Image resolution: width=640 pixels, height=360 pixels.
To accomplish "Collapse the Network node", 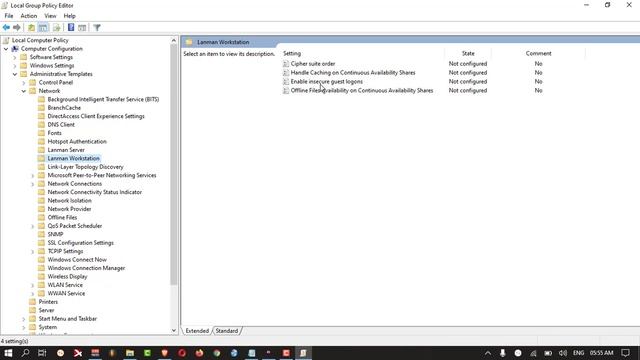I will [24, 91].
